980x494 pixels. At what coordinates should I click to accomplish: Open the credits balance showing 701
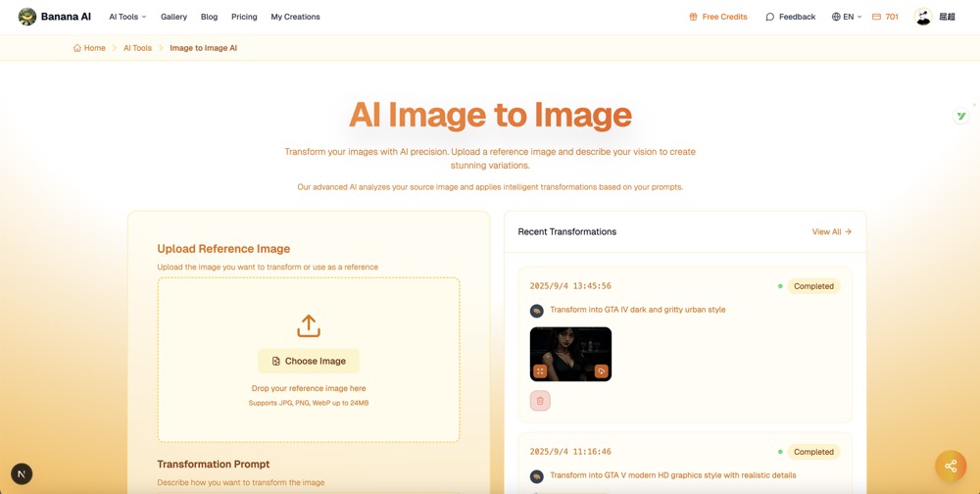(885, 17)
